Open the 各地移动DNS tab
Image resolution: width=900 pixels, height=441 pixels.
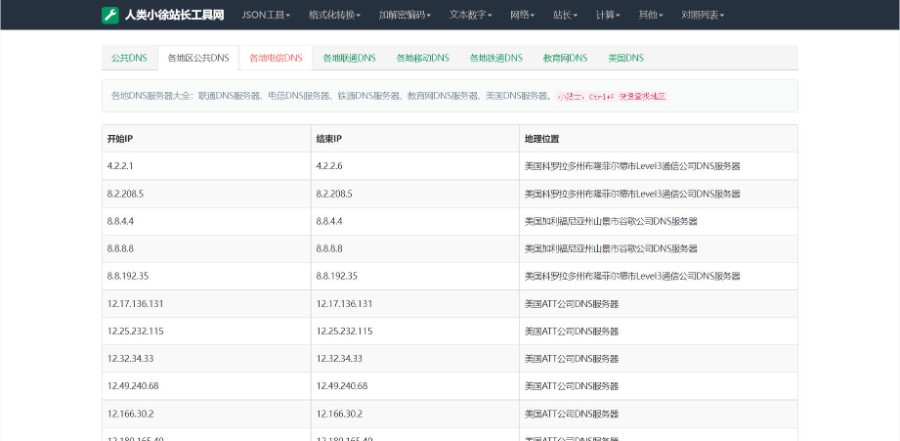pos(422,58)
